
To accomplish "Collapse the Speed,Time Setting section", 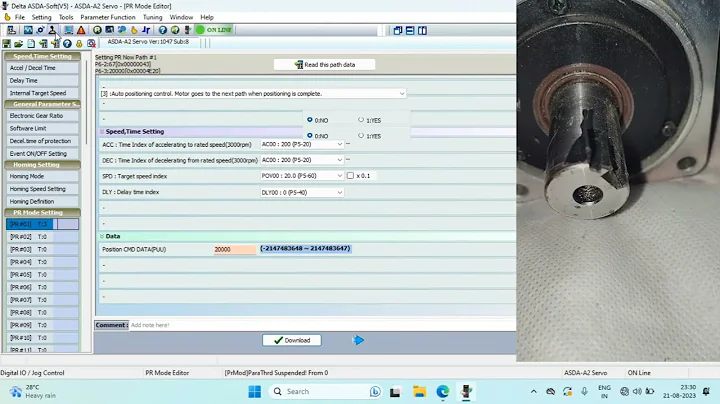I will [102, 132].
